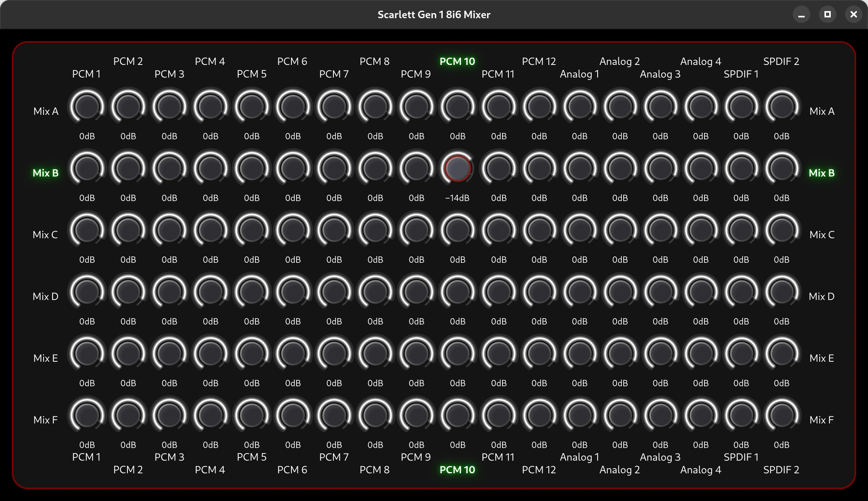
Task: Click the Mix A PCM 12 knob
Action: [x=539, y=106]
